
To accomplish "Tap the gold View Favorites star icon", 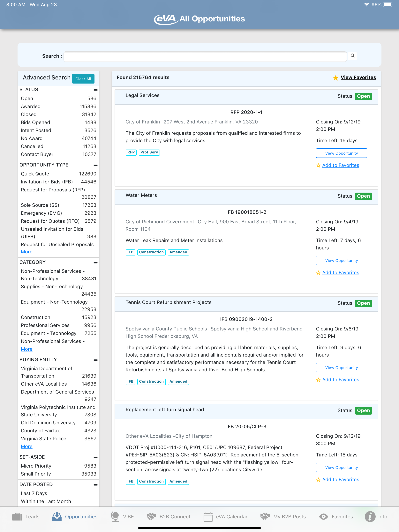I will pos(335,78).
